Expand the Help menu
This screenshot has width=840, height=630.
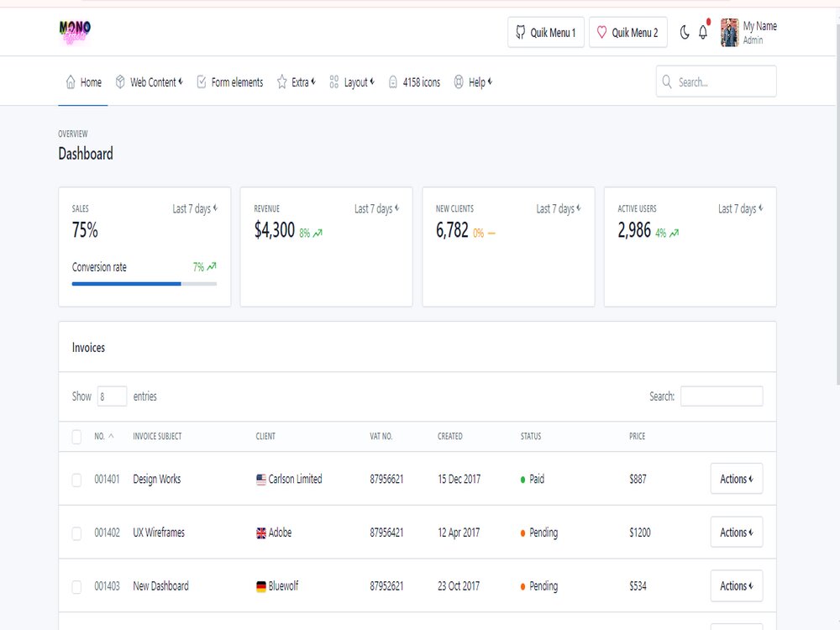point(473,82)
